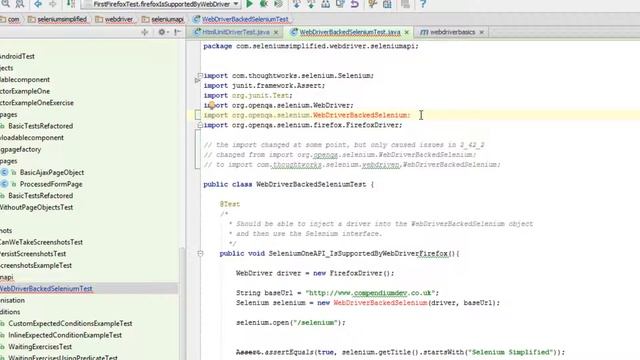Select WithoutPageObjectsTest in project tree

point(36,207)
